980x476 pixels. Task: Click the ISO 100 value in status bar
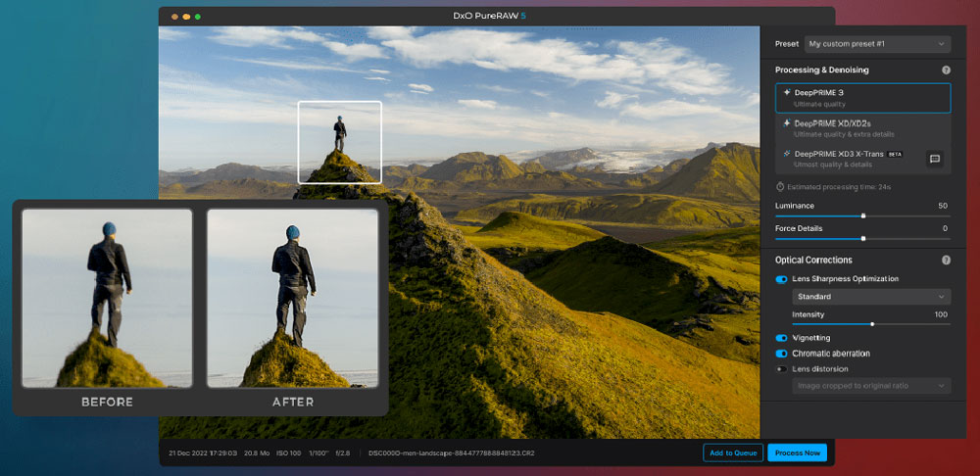288,452
